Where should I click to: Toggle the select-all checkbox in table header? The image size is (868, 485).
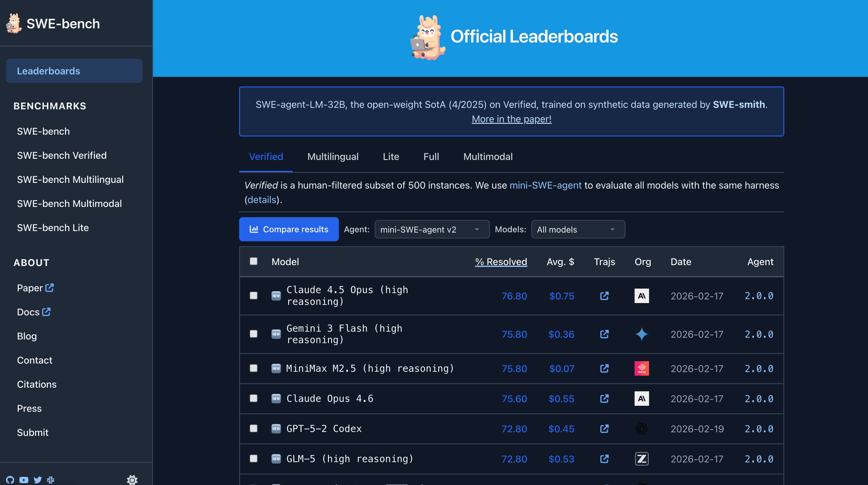(253, 261)
